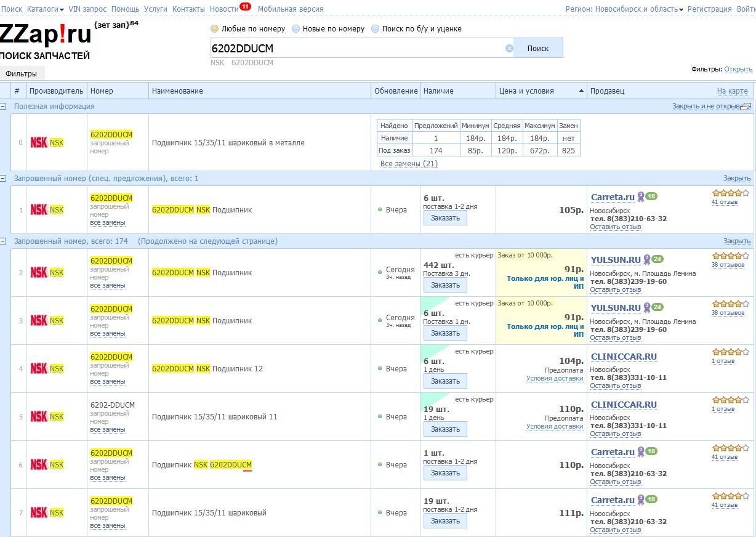This screenshot has height=537, width=756.
Task: Open the "1 отзыв" link in row 4
Action: click(x=723, y=361)
